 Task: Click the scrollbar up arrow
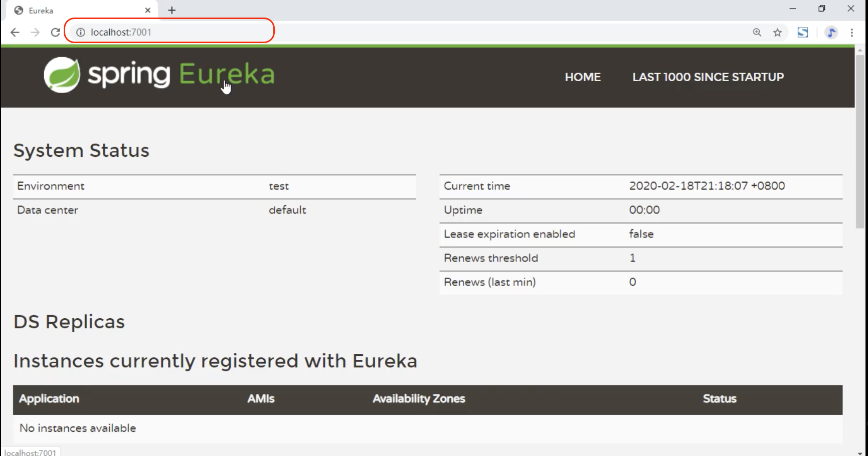[859, 49]
